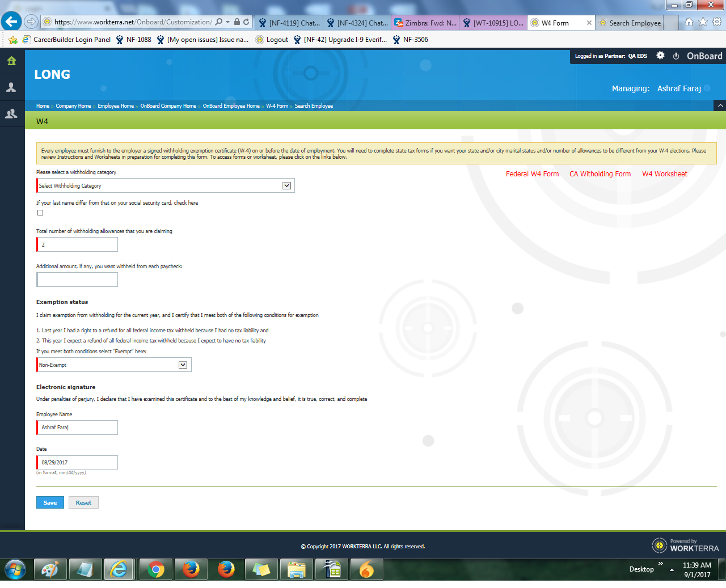Image resolution: width=726 pixels, height=588 pixels.
Task: Click the lock icon in address bar
Action: pos(237,22)
